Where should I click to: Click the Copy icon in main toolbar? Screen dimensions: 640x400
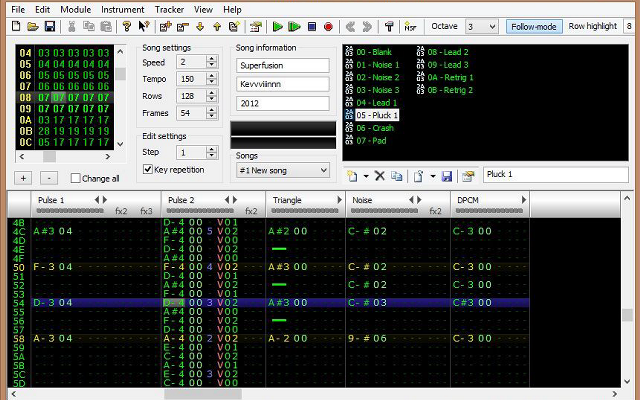tap(89, 27)
